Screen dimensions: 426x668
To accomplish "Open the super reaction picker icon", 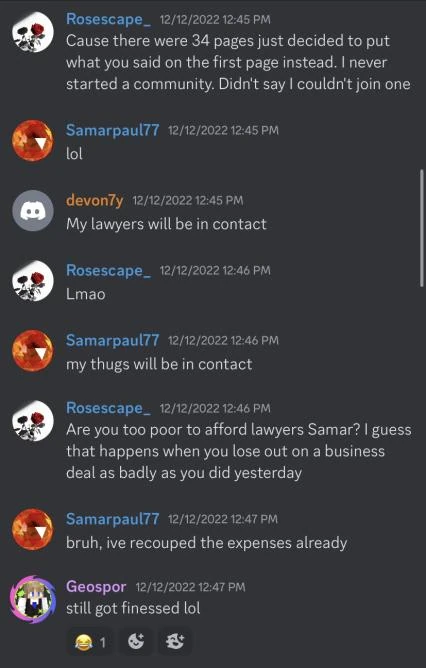I will pos(175,641).
